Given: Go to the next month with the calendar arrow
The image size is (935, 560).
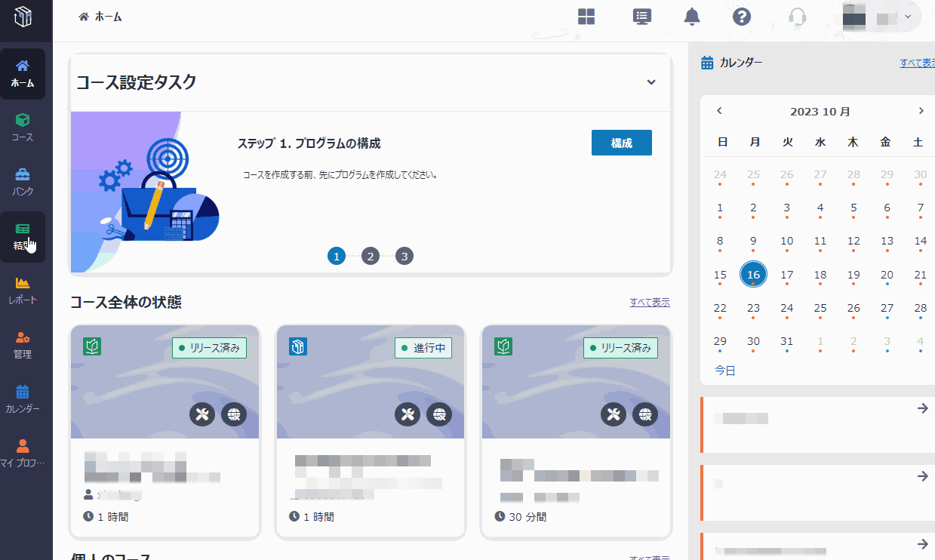Looking at the screenshot, I should (921, 110).
